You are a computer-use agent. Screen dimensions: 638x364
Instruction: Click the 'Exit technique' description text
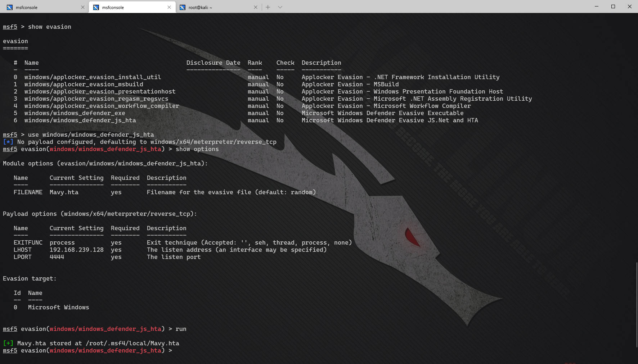pyautogui.click(x=249, y=243)
